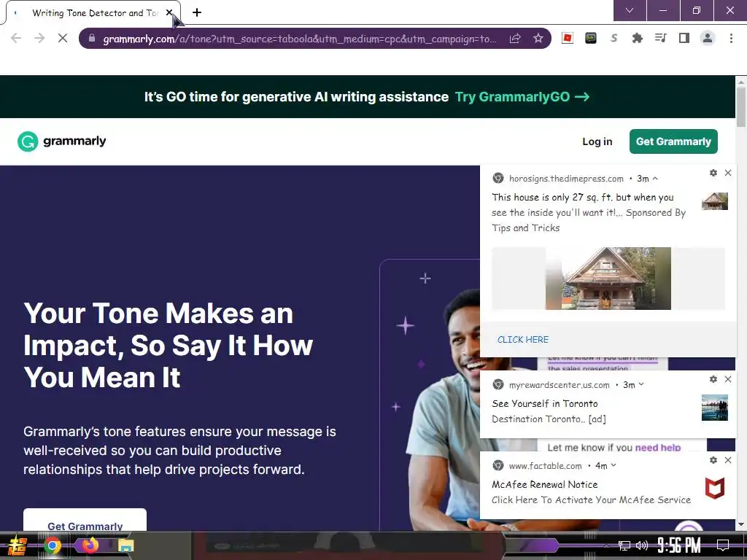Open File Explorer from taskbar
747x560 pixels.
pos(125,545)
